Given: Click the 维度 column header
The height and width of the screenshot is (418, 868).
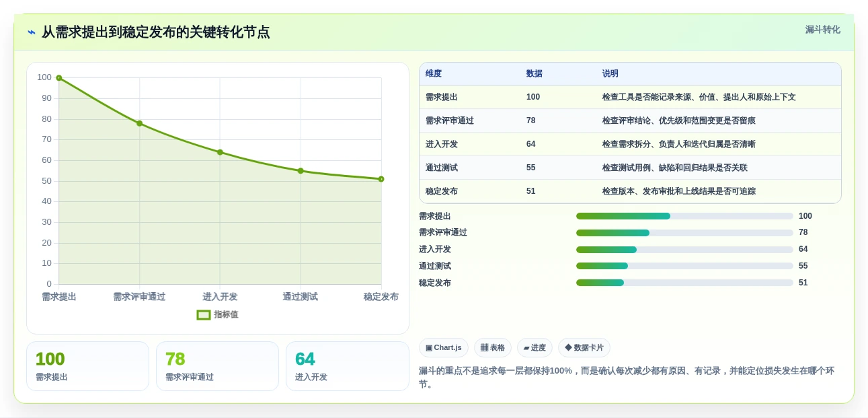Looking at the screenshot, I should tap(434, 73).
